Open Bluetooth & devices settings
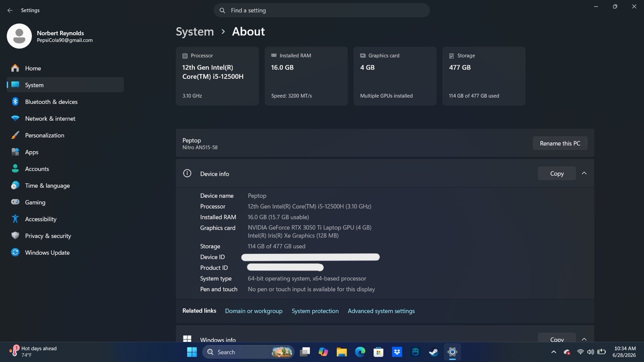The image size is (644, 362). tap(65, 102)
